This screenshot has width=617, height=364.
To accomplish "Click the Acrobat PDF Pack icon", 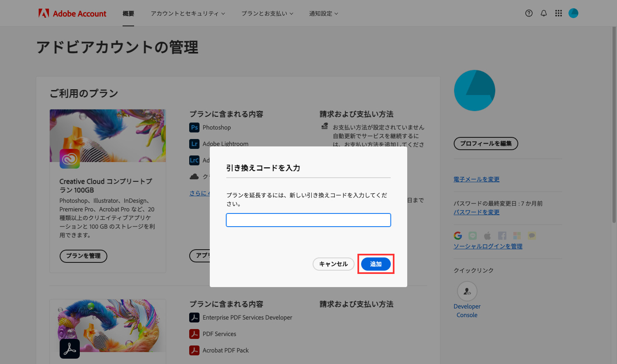I will 194,350.
